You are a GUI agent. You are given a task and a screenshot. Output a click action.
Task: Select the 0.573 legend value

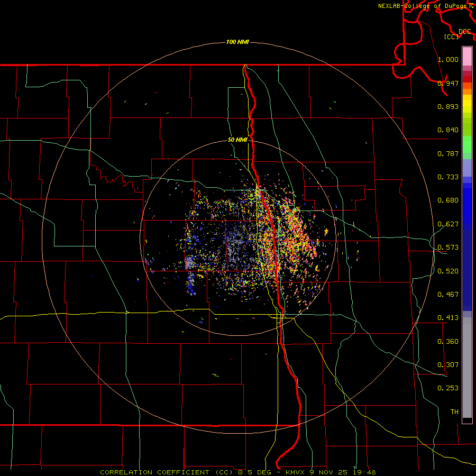point(448,248)
